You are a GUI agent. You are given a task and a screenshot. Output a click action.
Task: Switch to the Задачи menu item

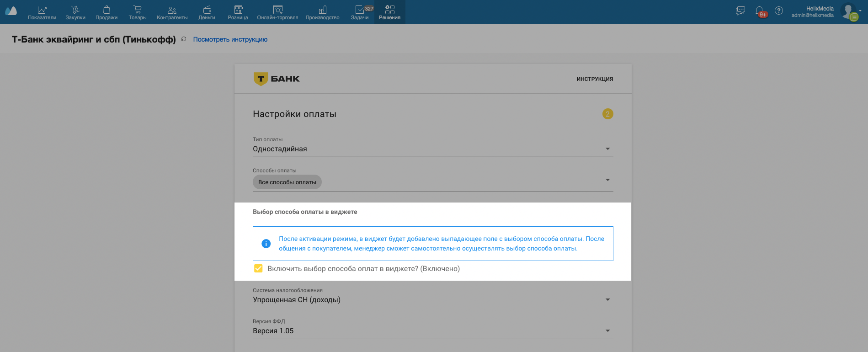tap(360, 12)
